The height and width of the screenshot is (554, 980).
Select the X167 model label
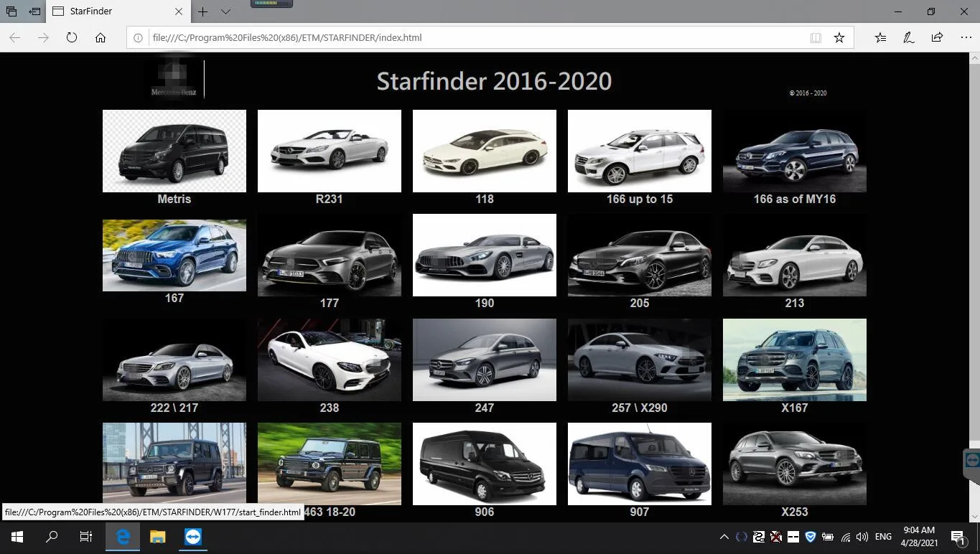click(794, 408)
